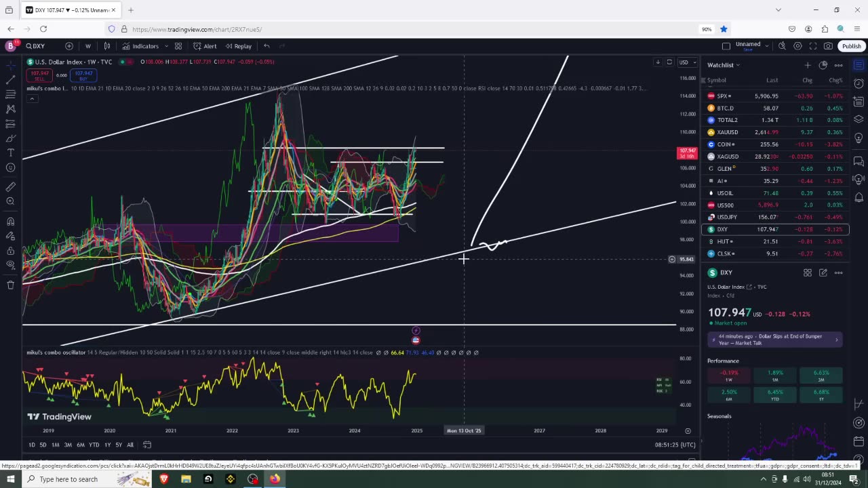Open time axis settings gear icon

click(x=688, y=430)
